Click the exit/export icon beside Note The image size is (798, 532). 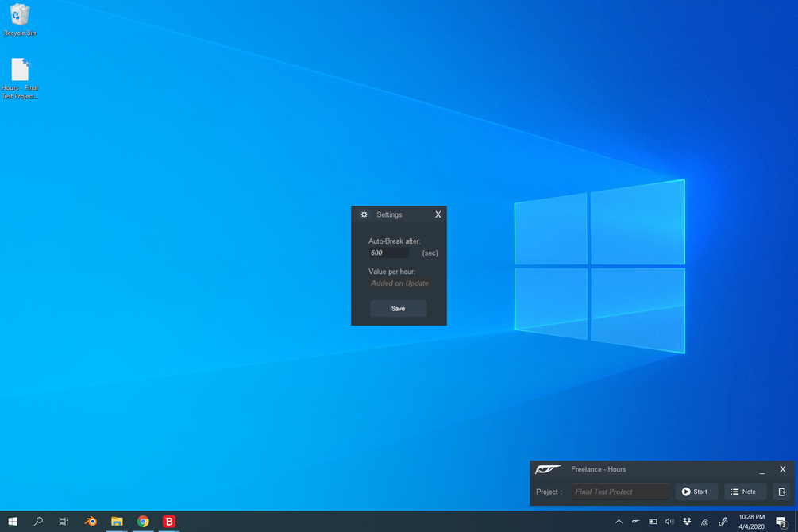pos(782,492)
